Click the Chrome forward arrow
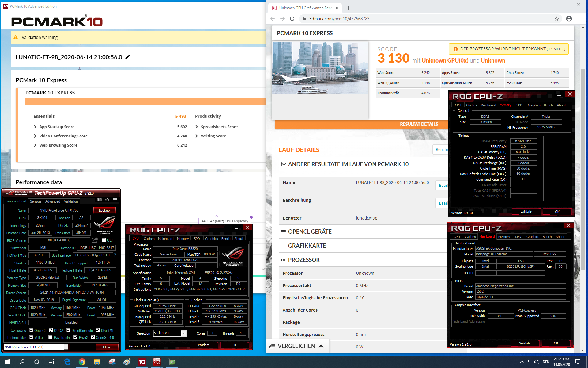Viewport: 588px width, 368px height. (x=282, y=19)
